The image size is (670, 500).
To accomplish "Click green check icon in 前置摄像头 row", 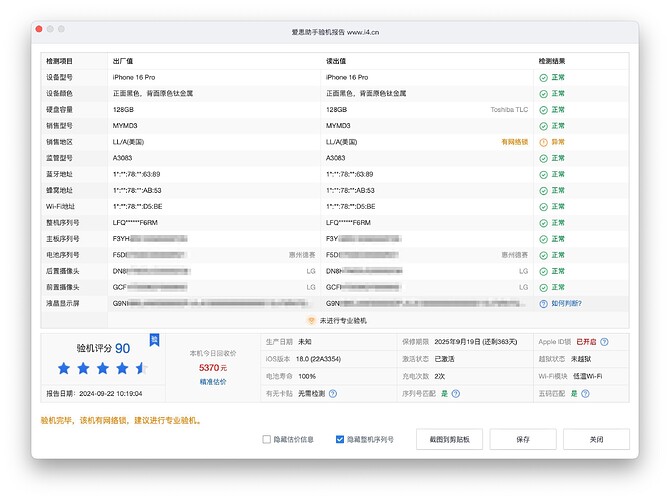I will point(543,288).
